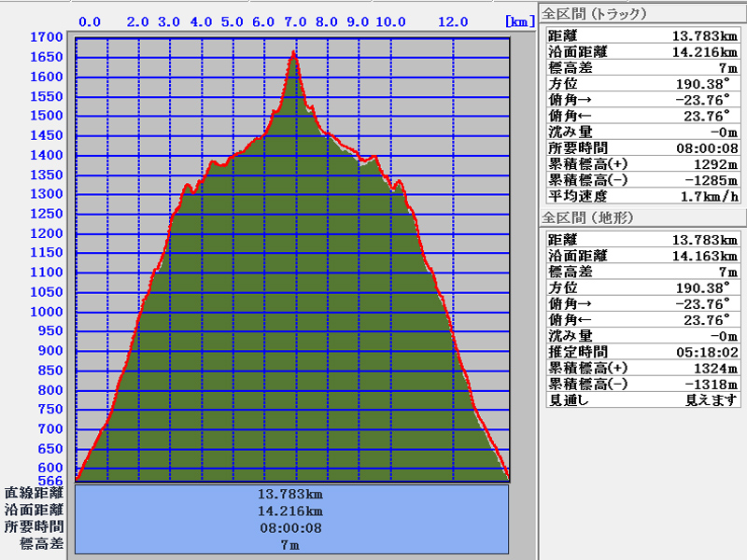Viewport: 747px width, 560px height.
Task: Click the summit peak of the elevation profile
Action: click(294, 53)
